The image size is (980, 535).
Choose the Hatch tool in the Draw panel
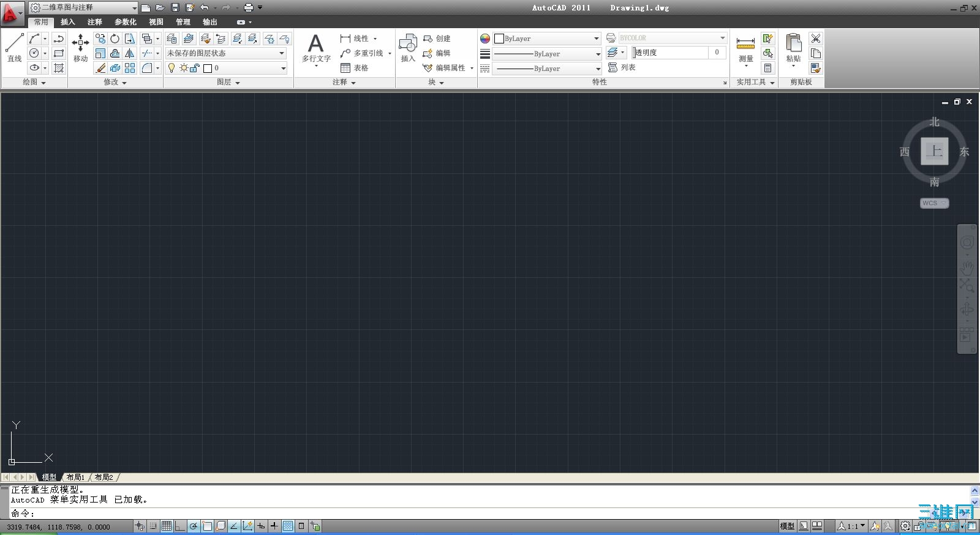click(59, 68)
